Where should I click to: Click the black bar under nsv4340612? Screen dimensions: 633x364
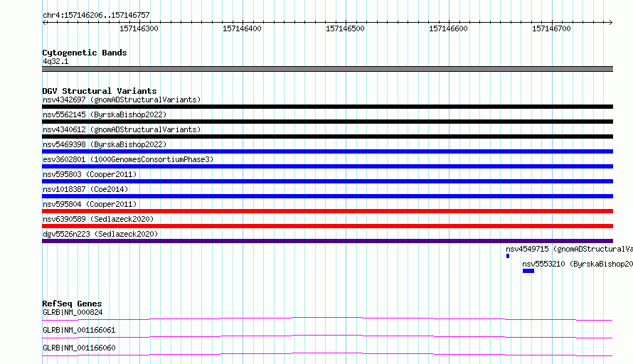click(327, 136)
